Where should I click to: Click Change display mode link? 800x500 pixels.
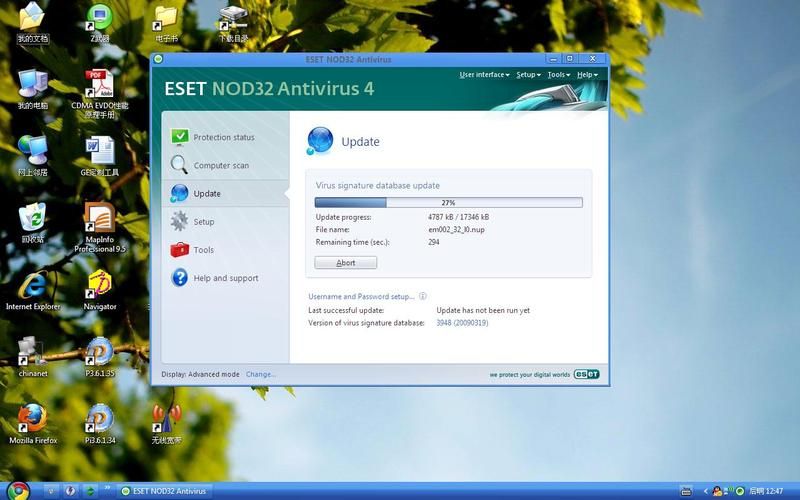(x=260, y=375)
